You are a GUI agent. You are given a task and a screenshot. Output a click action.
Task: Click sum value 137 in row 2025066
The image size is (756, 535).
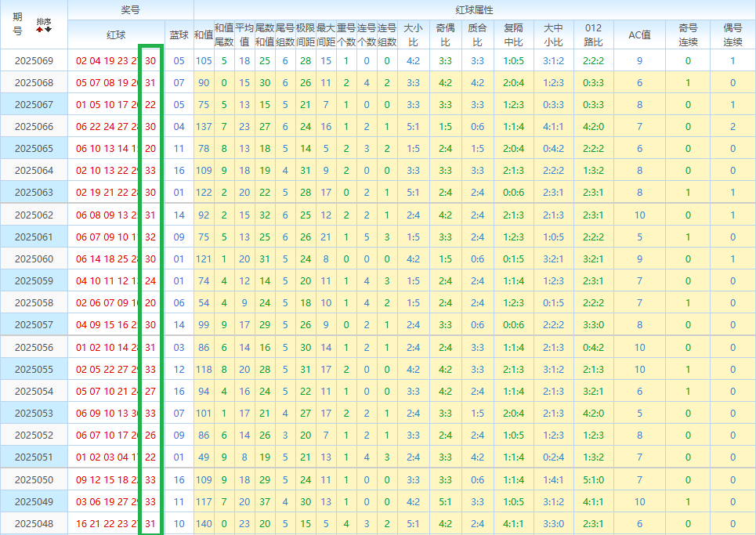pyautogui.click(x=204, y=126)
